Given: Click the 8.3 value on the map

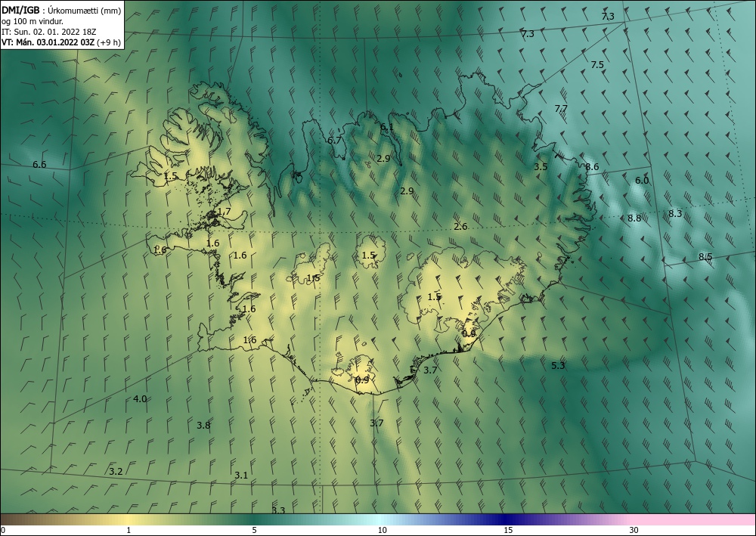Looking at the screenshot, I should [675, 213].
